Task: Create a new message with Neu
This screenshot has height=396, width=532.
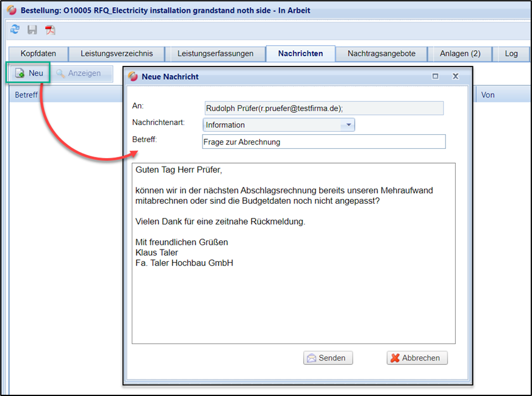Action: pyautogui.click(x=29, y=73)
